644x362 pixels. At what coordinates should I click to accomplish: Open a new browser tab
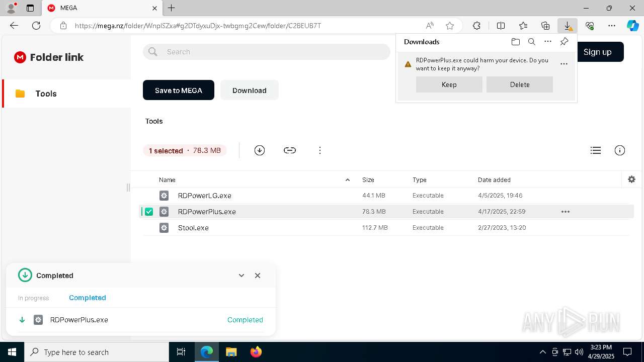click(x=172, y=8)
